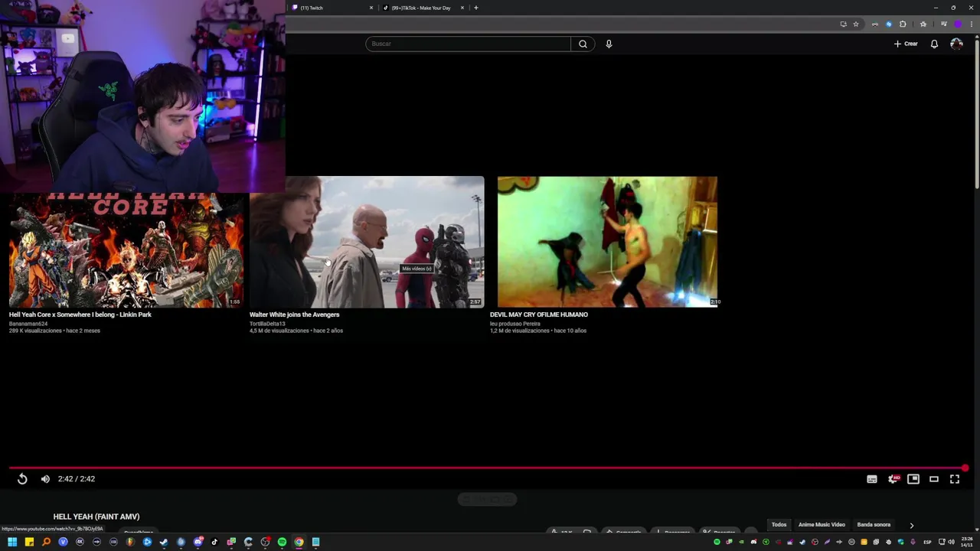
Task: Switch the player to full screen
Action: click(955, 479)
